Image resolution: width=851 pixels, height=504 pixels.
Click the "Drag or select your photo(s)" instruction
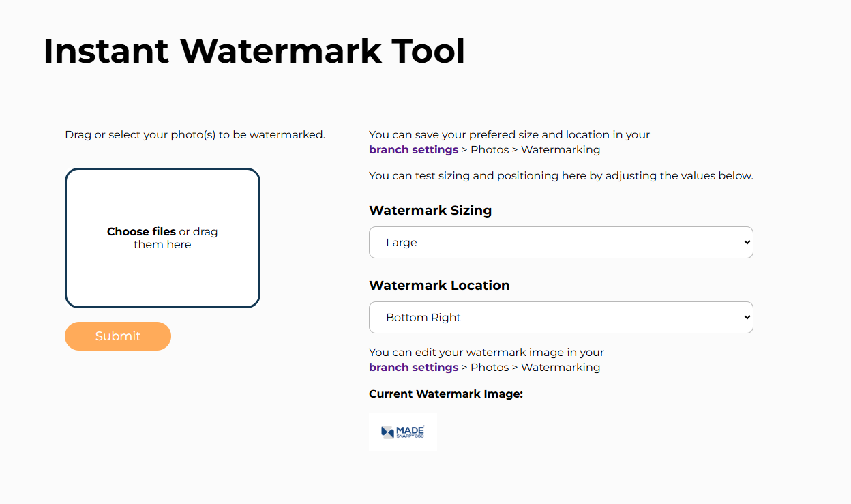click(x=195, y=135)
